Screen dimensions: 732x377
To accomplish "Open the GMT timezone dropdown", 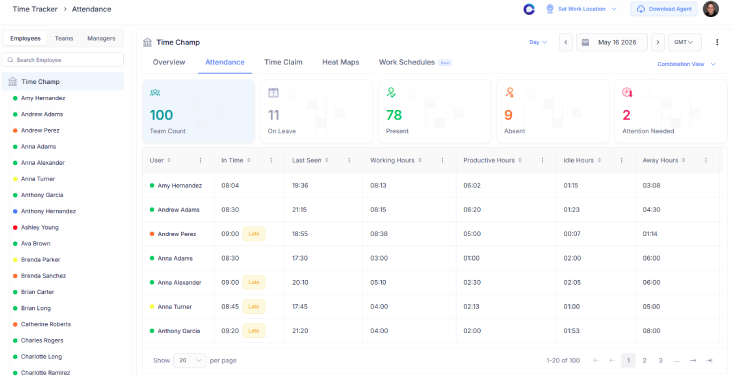I will pyautogui.click(x=684, y=42).
